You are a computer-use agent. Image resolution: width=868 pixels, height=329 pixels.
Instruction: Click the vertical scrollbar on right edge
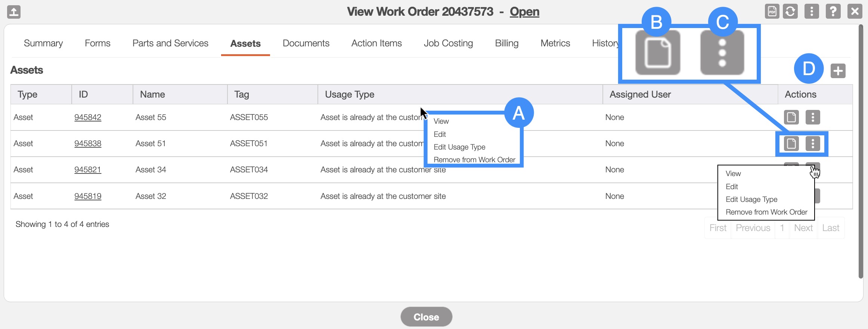point(861,150)
